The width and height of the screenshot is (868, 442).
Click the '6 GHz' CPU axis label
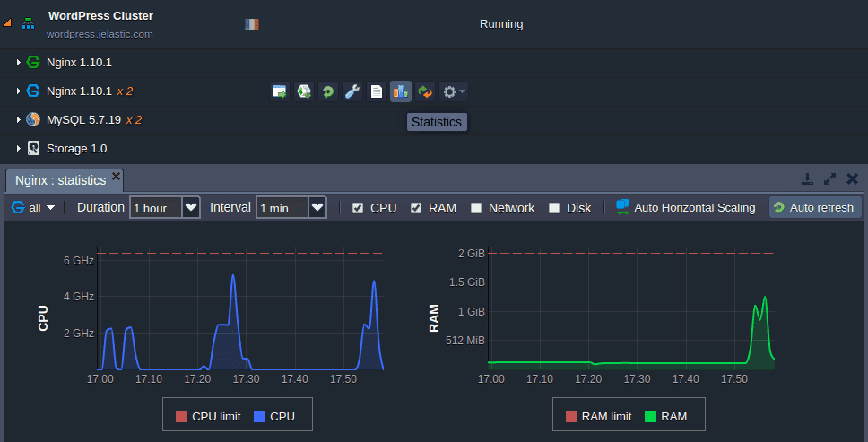pyautogui.click(x=79, y=260)
